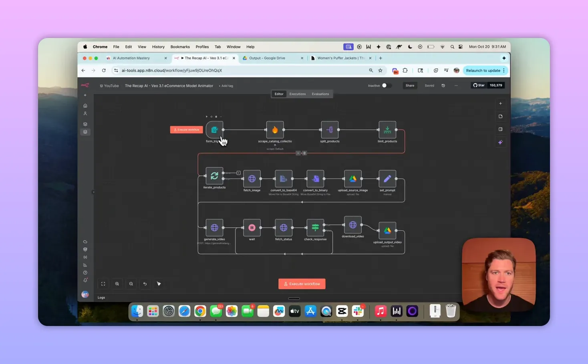Open the workflow three-dot options menu
This screenshot has height=364, width=588.
456,85
